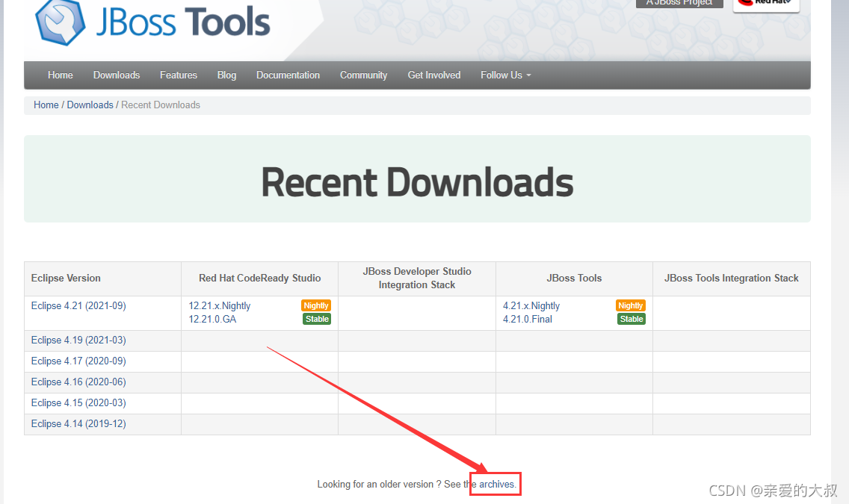Open the Eclipse 4.16 (2020-06) link
This screenshot has height=504, width=849.
[x=78, y=382]
